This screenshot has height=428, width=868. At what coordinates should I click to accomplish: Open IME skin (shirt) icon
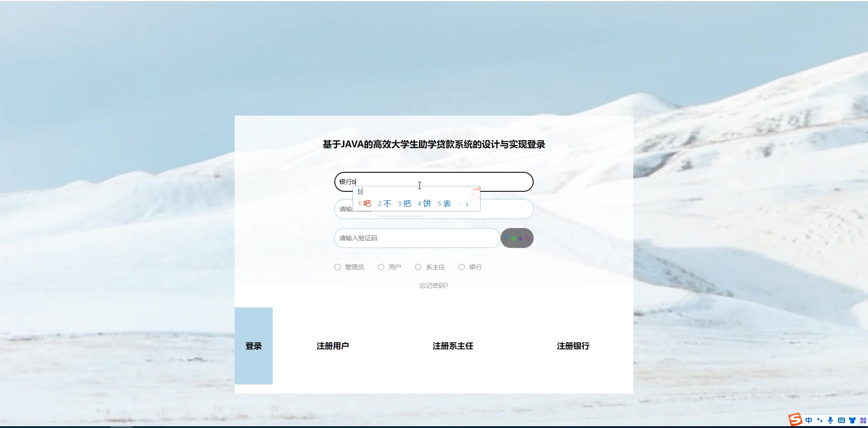(852, 420)
